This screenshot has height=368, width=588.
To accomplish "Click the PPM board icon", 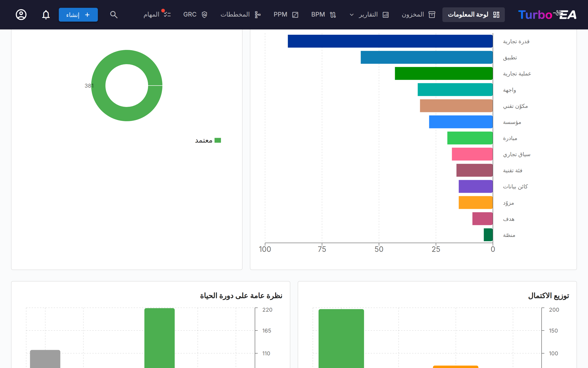I will coord(295,14).
